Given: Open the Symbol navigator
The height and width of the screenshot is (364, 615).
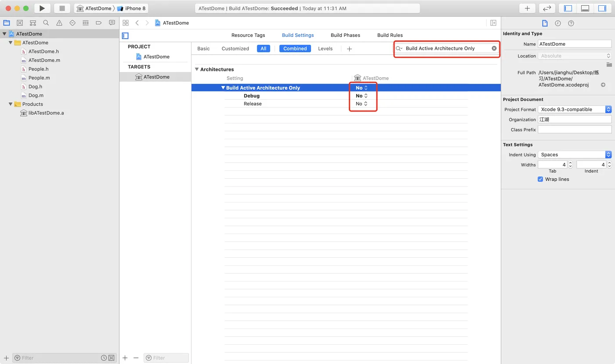Looking at the screenshot, I should click(x=33, y=23).
